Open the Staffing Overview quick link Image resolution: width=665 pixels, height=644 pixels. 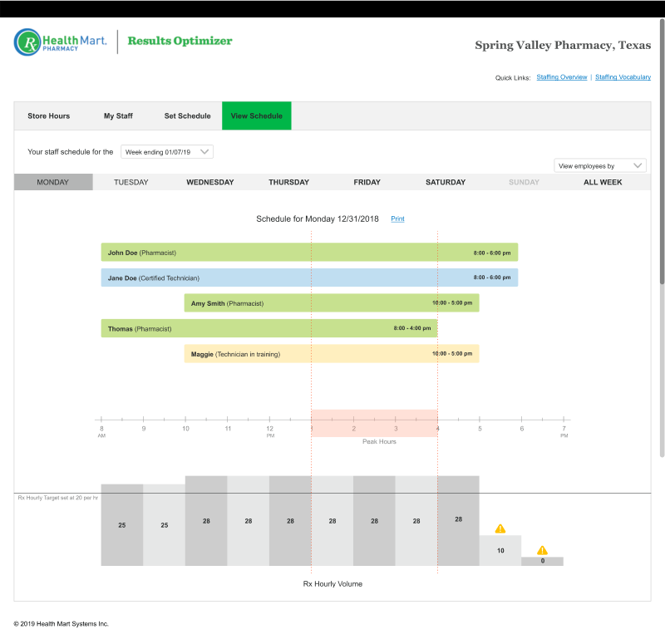562,77
